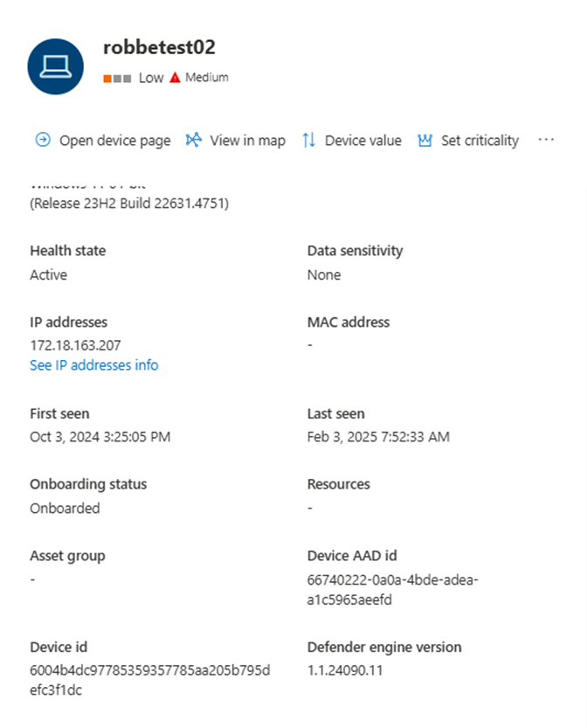Choose the Device value action
Screen dimensions: 587x728
363,140
